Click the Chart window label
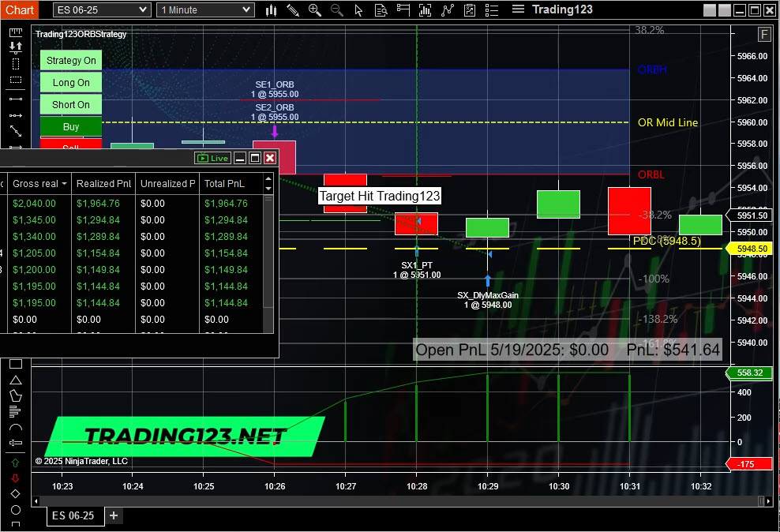This screenshot has height=532, width=780. coord(20,10)
